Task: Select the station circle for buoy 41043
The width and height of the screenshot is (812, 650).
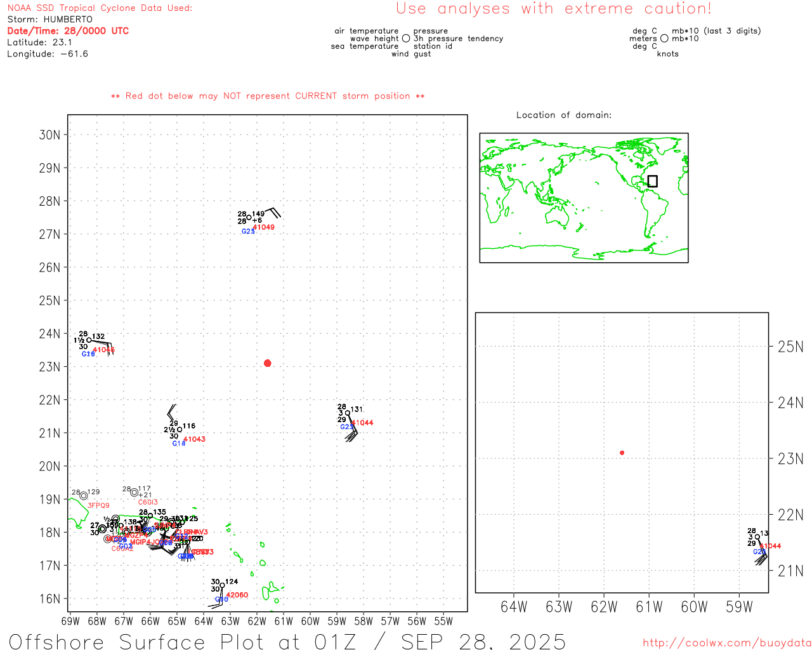Action: click(180, 430)
